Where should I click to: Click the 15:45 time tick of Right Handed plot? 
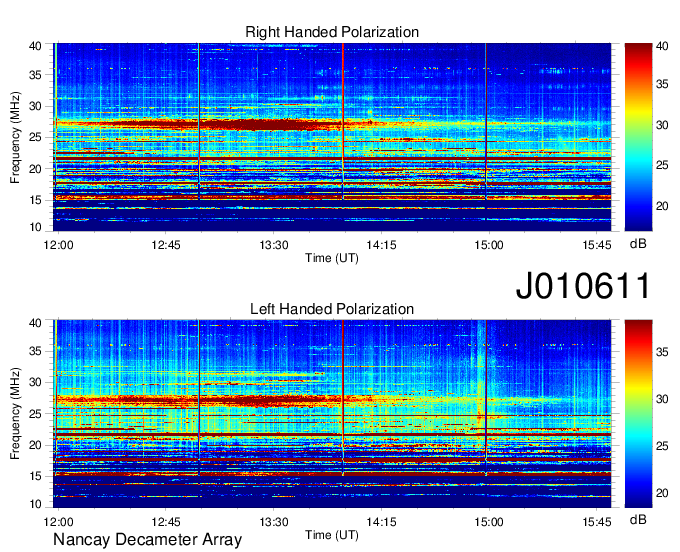[597, 245]
